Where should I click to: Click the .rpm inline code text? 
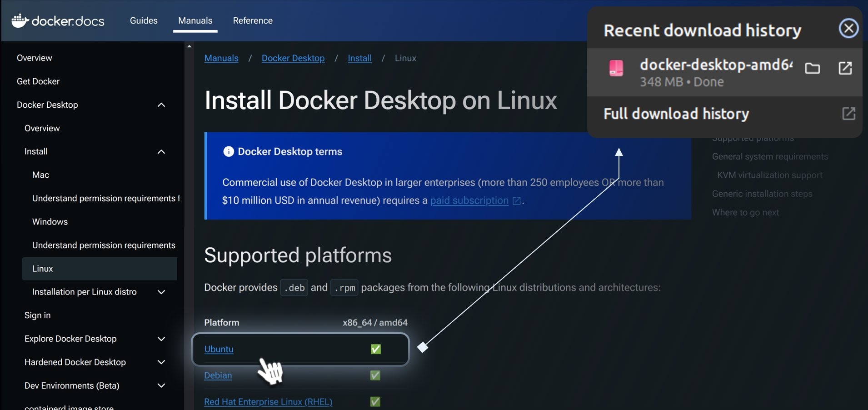click(x=344, y=288)
